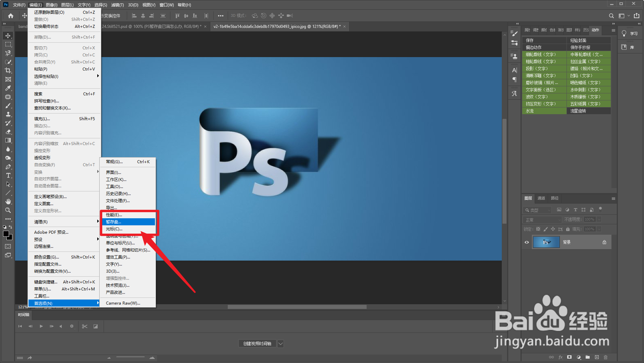Select the Eraser tool
The width and height of the screenshot is (644, 363).
tap(8, 132)
